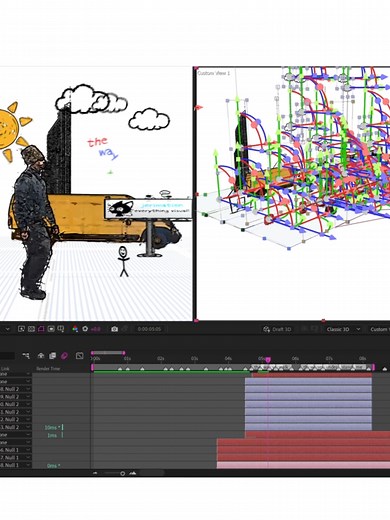Viewport: 390px width, 520px height.
Task: Open parent dropdown for row '9. Null 2'
Action: click(x=28, y=397)
